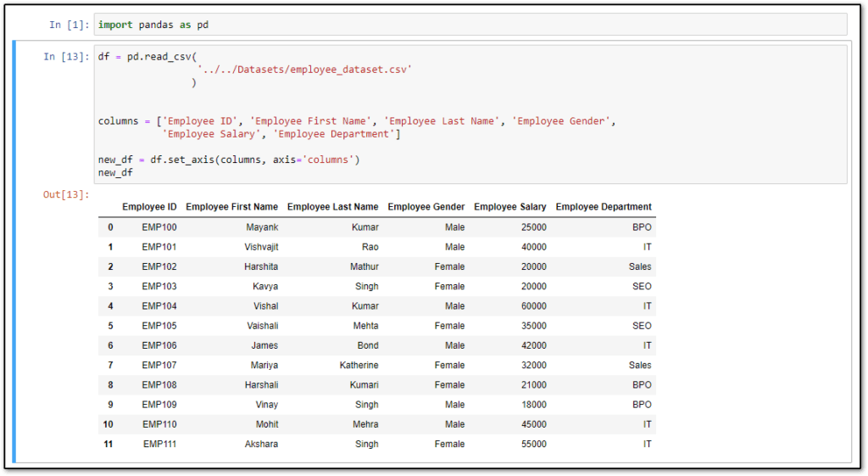The image size is (868, 476).
Task: Select the EMP111 cell
Action: click(159, 444)
